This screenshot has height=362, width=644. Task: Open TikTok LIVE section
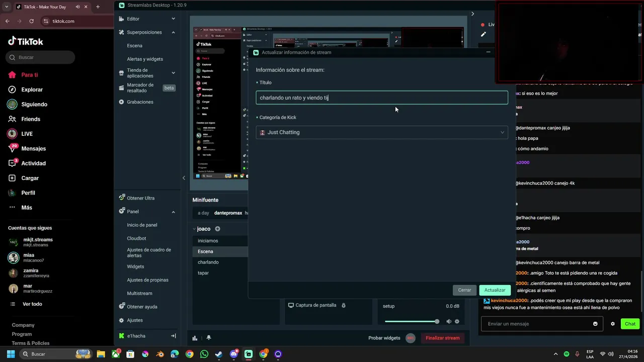pyautogui.click(x=27, y=134)
